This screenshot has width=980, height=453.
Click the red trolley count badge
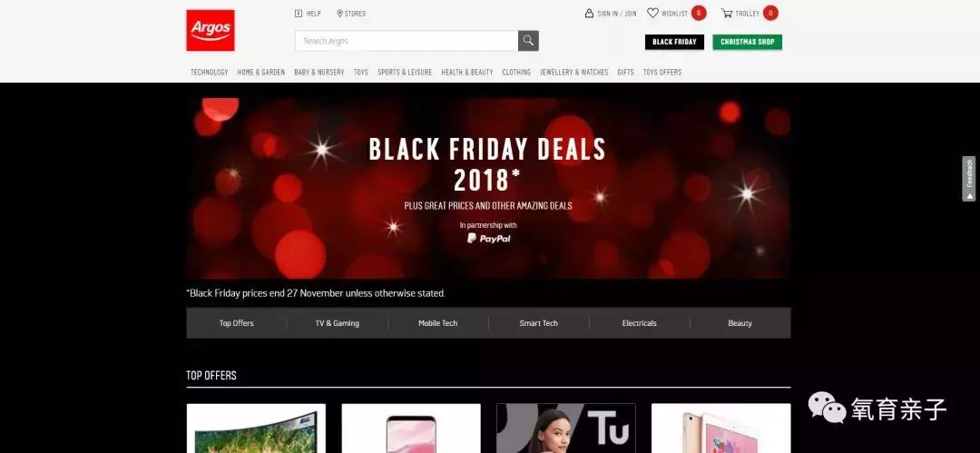tap(770, 13)
